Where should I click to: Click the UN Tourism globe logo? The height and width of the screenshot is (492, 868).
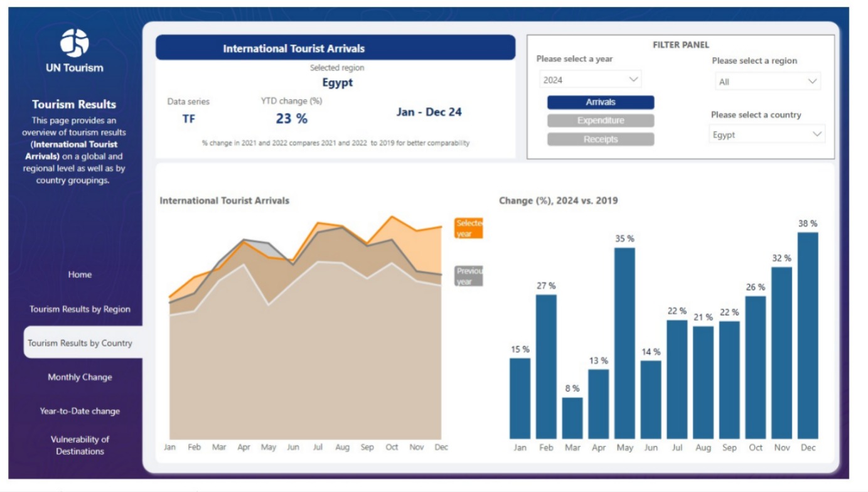[x=74, y=43]
